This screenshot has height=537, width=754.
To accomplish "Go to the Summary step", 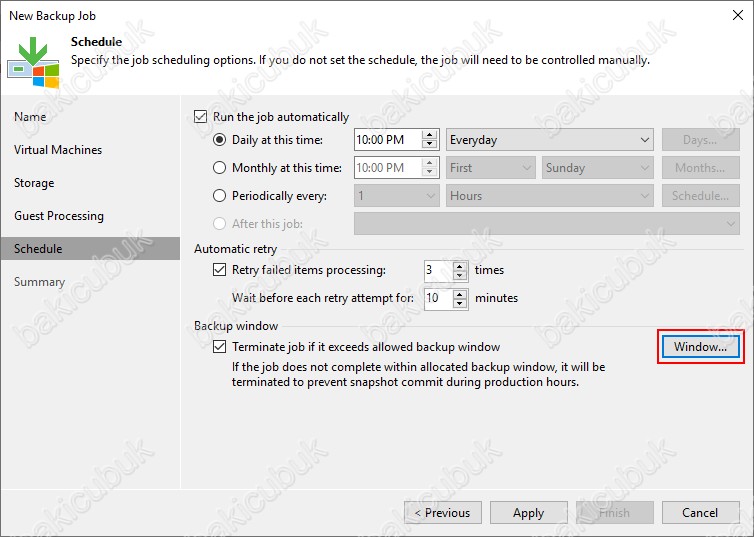I will click(x=39, y=282).
